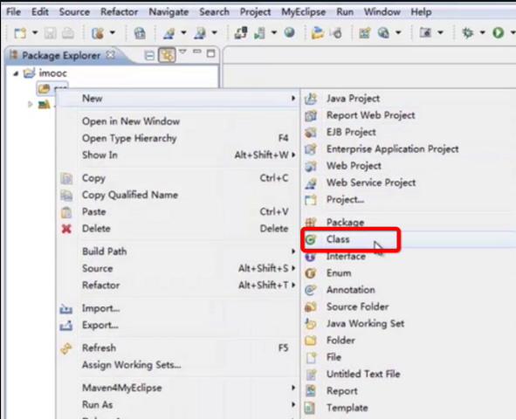Screen dimensions: 516x420
Task: Open the MyEclipse menu
Action: tap(304, 12)
